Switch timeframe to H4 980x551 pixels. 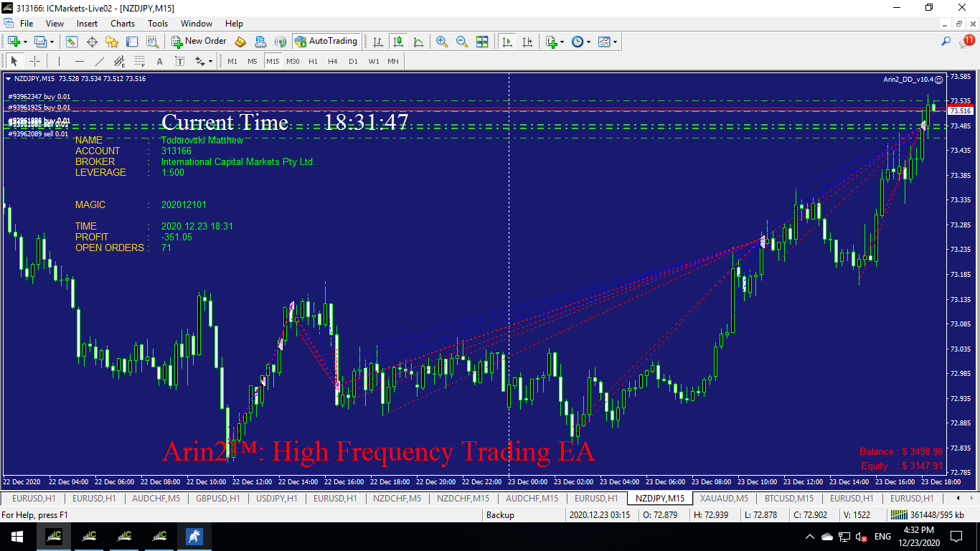(x=333, y=61)
